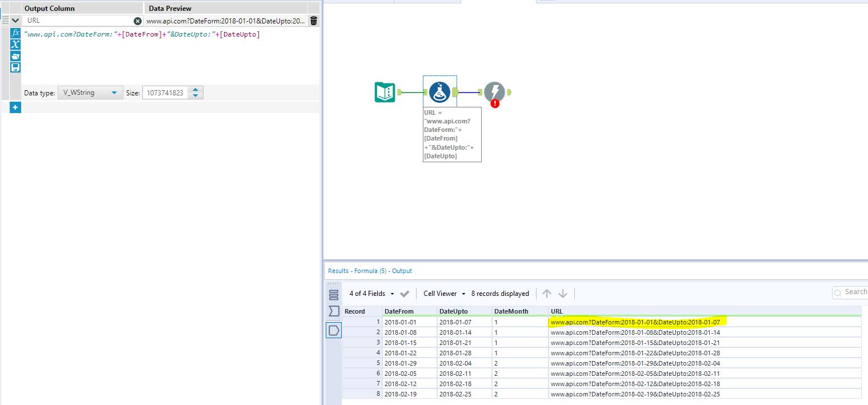The image size is (868, 405).
Task: Collapse the URL expression using the chevron
Action: (x=15, y=20)
